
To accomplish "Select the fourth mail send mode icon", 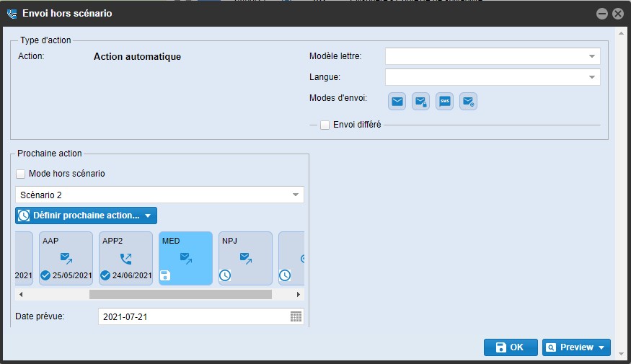I will [x=469, y=102].
